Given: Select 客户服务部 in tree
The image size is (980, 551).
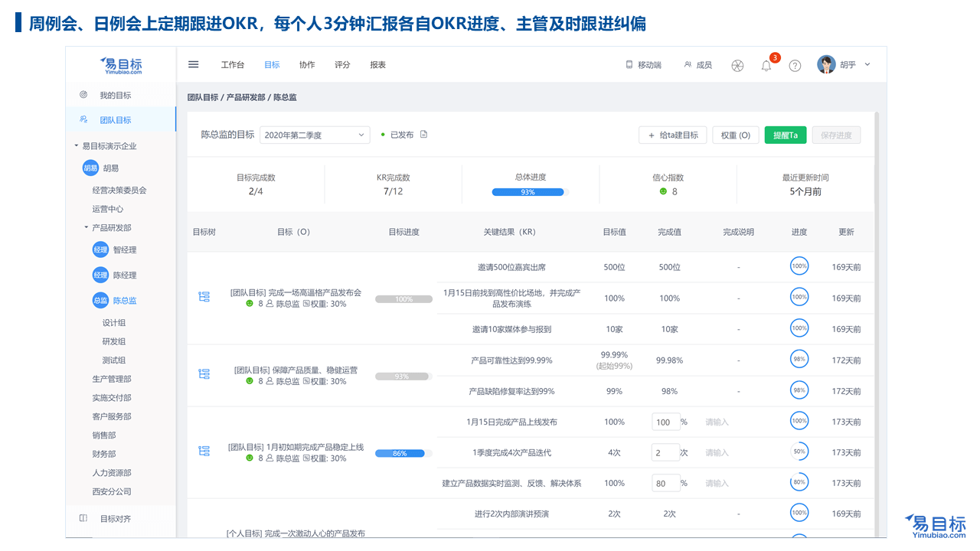Looking at the screenshot, I should point(112,416).
